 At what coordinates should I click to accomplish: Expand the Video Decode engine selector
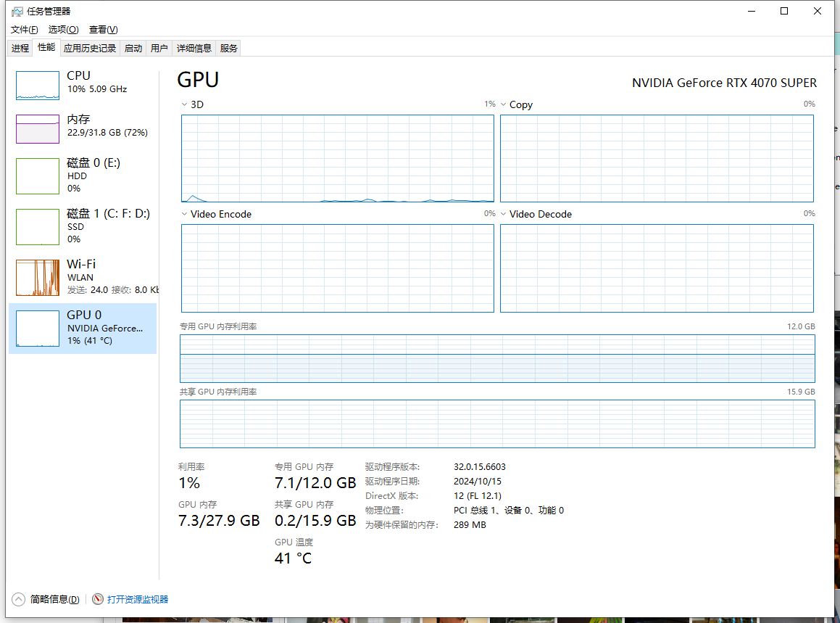click(x=504, y=214)
